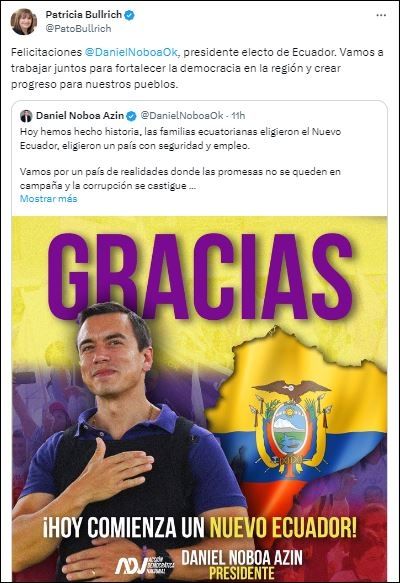Open the @DanielNoboaOk mention link
This screenshot has width=400, height=583.
(x=132, y=52)
